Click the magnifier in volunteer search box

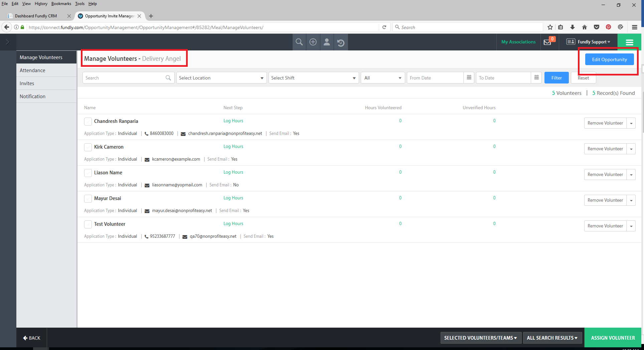pos(168,78)
